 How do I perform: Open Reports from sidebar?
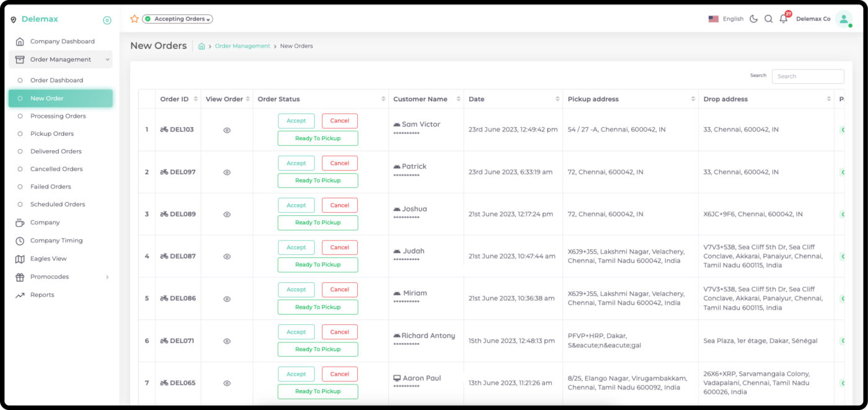[x=42, y=295]
